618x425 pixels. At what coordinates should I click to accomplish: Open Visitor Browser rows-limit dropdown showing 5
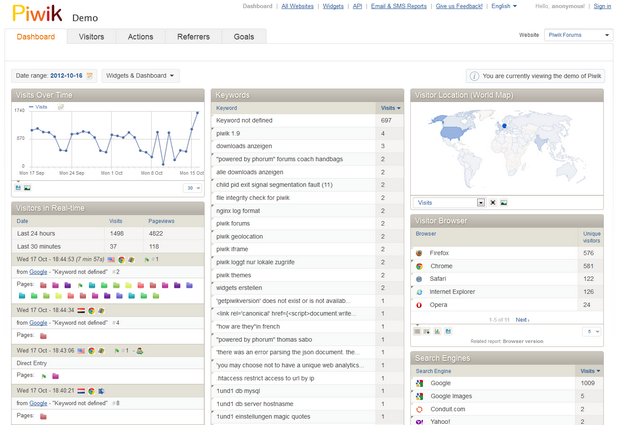coord(592,332)
